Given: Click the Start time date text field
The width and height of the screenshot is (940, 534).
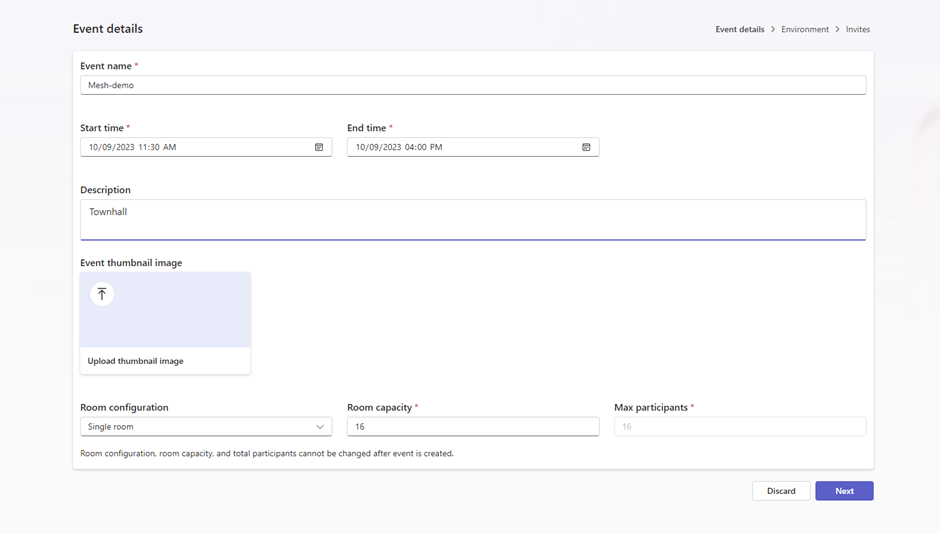Looking at the screenshot, I should [195, 147].
